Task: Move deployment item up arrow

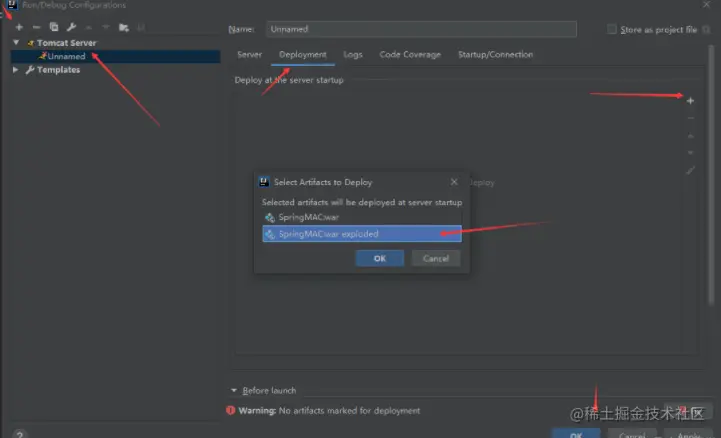Action: click(x=690, y=136)
